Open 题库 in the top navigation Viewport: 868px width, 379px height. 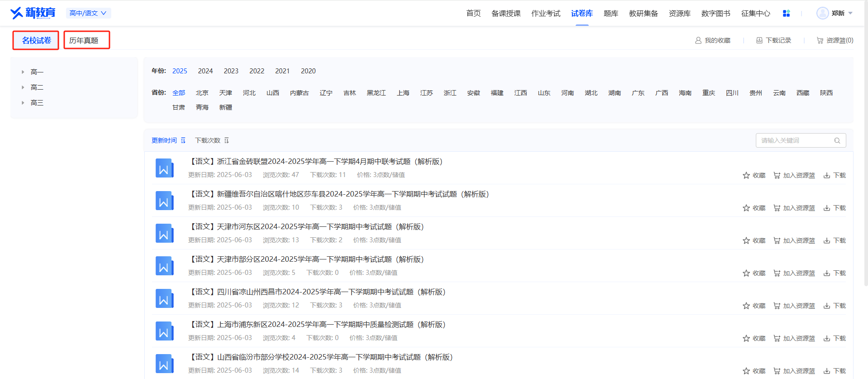611,14
